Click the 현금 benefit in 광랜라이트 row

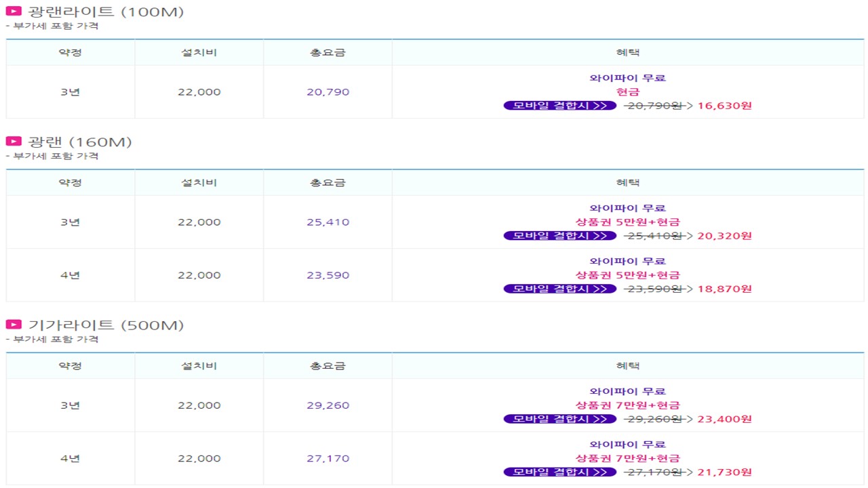click(x=628, y=91)
